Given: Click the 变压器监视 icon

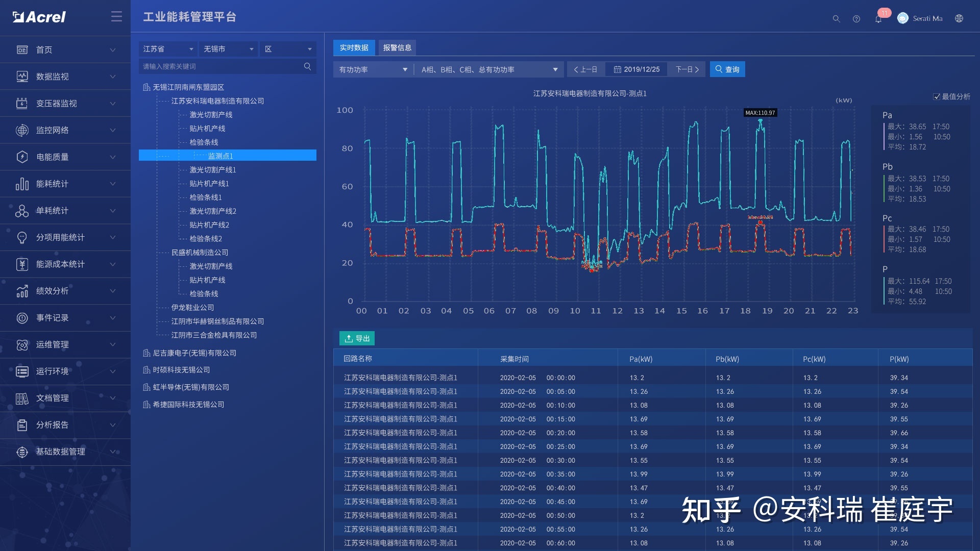Looking at the screenshot, I should coord(22,104).
